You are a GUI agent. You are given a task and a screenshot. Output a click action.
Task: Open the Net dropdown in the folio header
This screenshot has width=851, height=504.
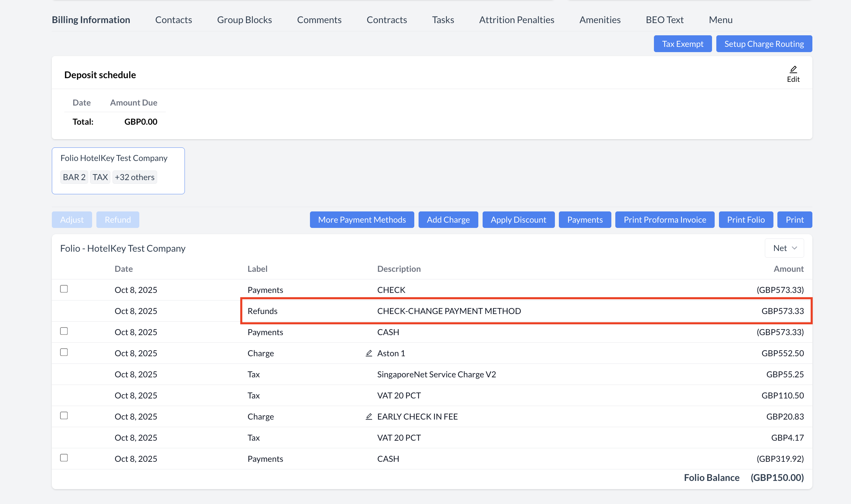(784, 248)
